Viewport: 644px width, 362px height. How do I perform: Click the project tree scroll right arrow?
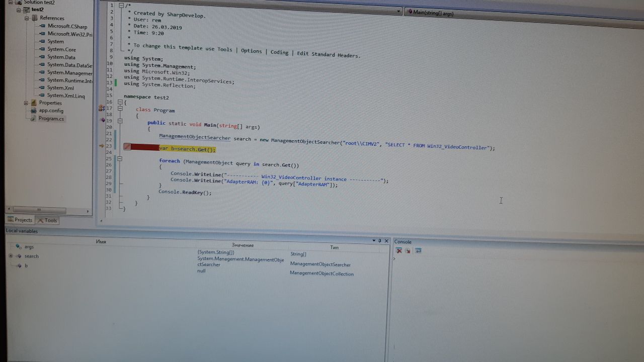click(x=88, y=211)
